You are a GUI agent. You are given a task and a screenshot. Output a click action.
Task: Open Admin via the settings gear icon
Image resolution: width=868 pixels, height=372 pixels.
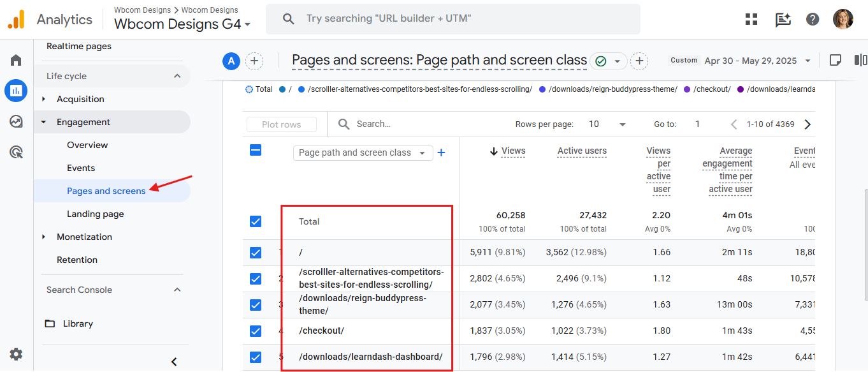pyautogui.click(x=15, y=353)
